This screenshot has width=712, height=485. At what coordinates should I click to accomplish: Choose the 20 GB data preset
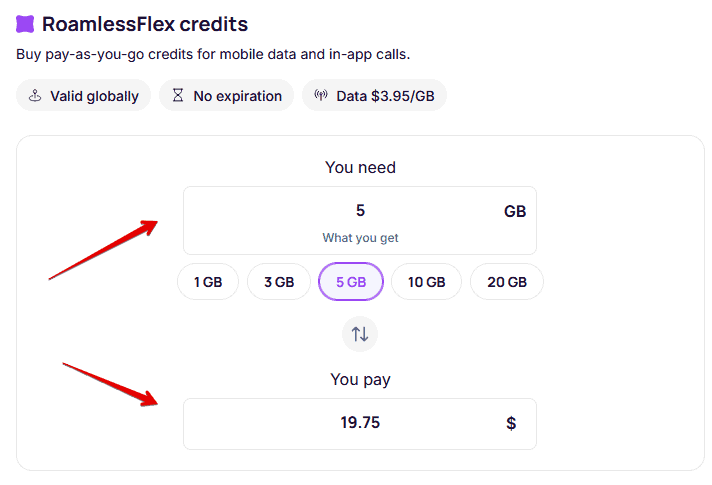point(507,282)
